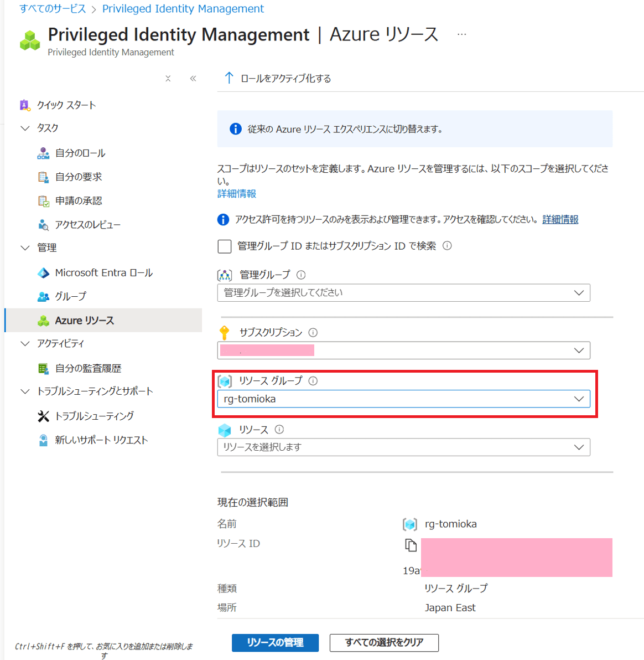The height and width of the screenshot is (660, 644).
Task: Collapse the アクティビティ section
Action: pos(25,344)
